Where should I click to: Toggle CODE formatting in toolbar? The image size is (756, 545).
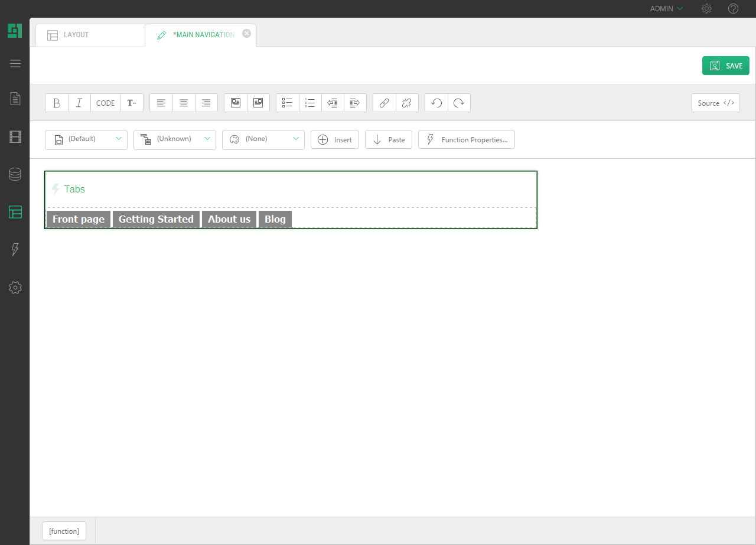click(105, 103)
